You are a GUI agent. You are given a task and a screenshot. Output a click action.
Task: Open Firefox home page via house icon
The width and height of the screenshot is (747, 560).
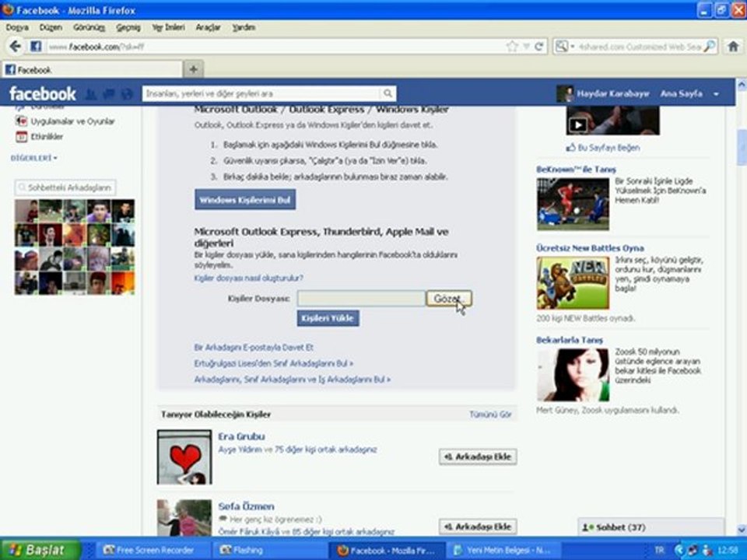tap(733, 46)
